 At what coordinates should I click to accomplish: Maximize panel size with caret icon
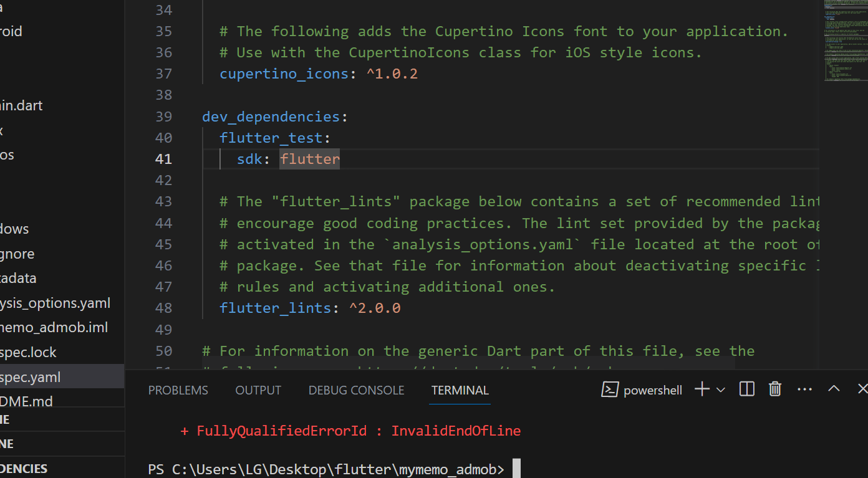tap(834, 389)
